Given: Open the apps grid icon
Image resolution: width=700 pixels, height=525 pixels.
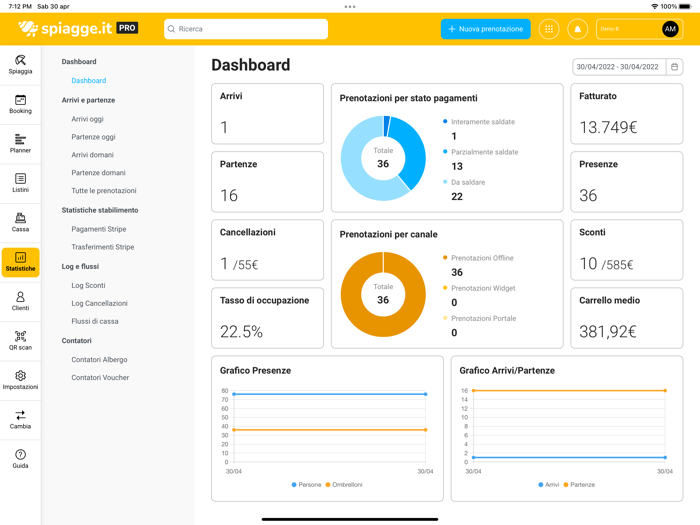Looking at the screenshot, I should [x=549, y=29].
